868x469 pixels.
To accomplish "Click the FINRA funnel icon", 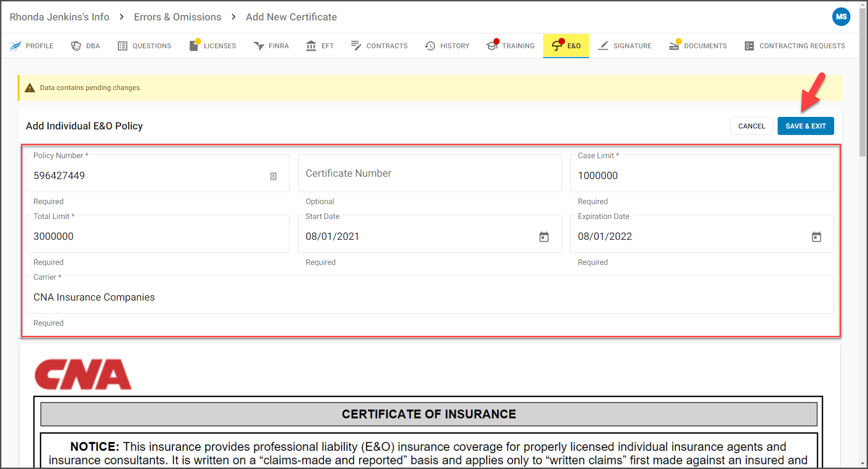I will [x=259, y=46].
